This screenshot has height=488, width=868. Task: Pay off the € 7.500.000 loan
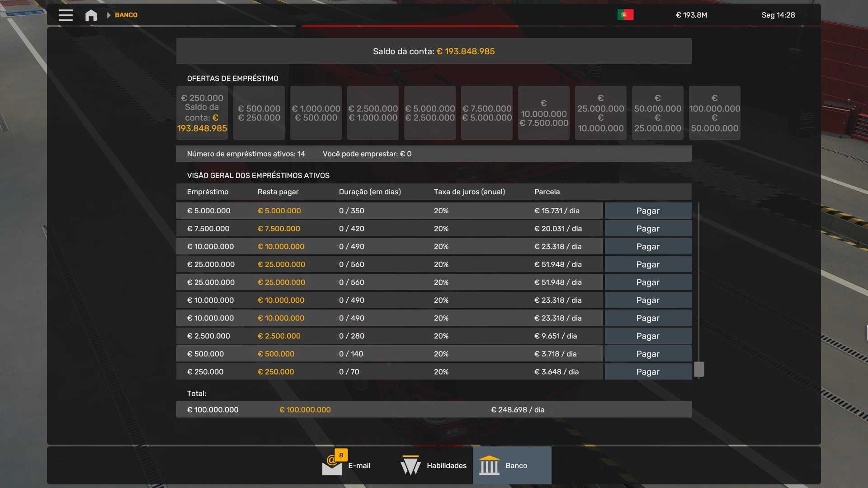647,229
